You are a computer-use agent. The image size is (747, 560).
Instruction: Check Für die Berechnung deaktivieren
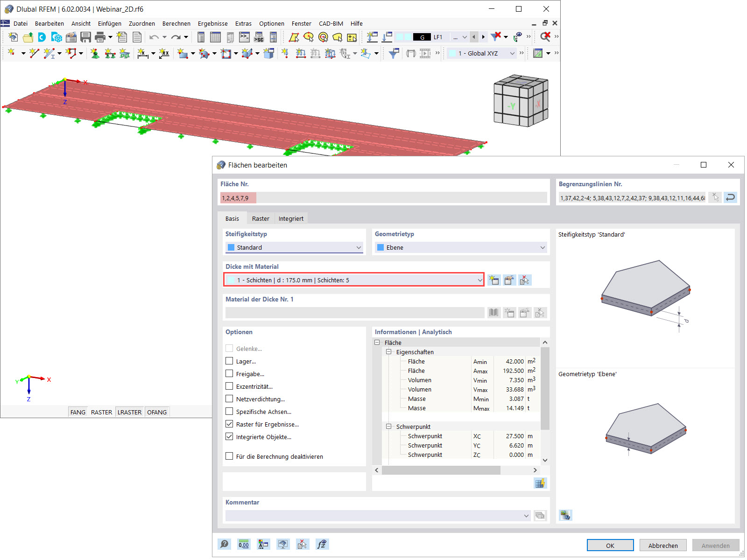229,456
